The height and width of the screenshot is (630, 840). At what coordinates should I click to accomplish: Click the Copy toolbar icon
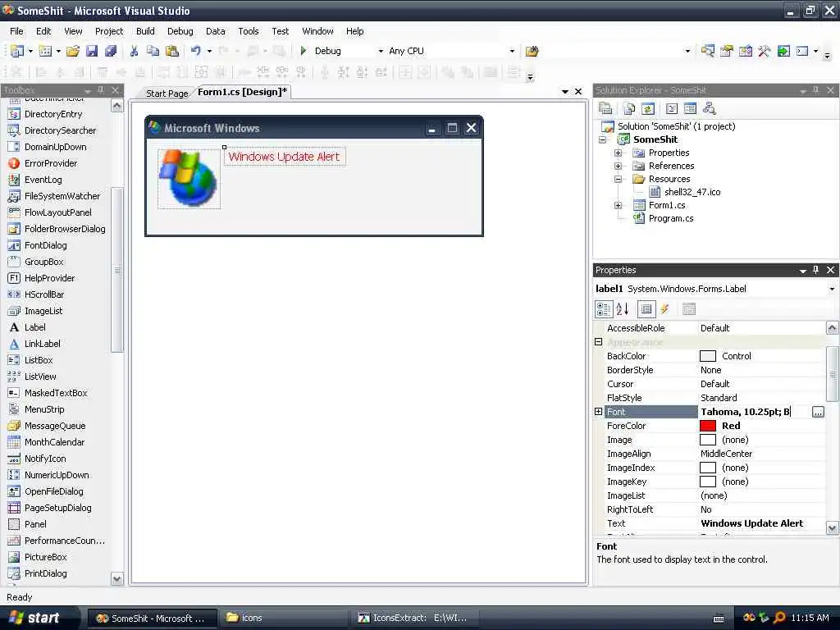(153, 51)
